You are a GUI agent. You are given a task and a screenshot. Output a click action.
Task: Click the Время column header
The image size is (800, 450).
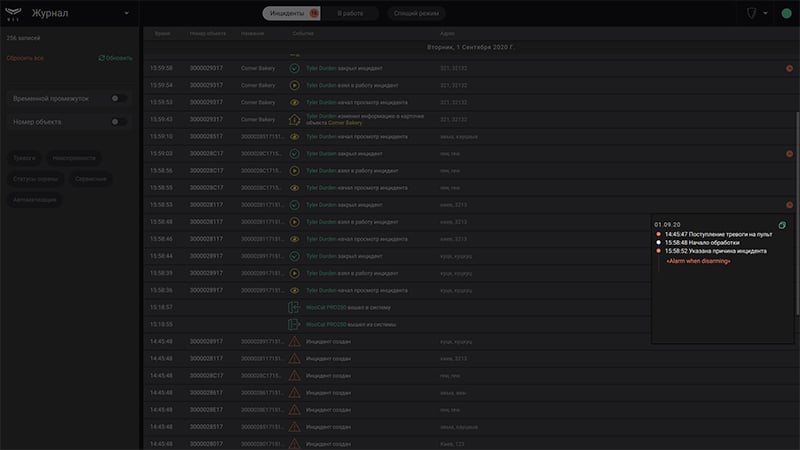coord(162,34)
